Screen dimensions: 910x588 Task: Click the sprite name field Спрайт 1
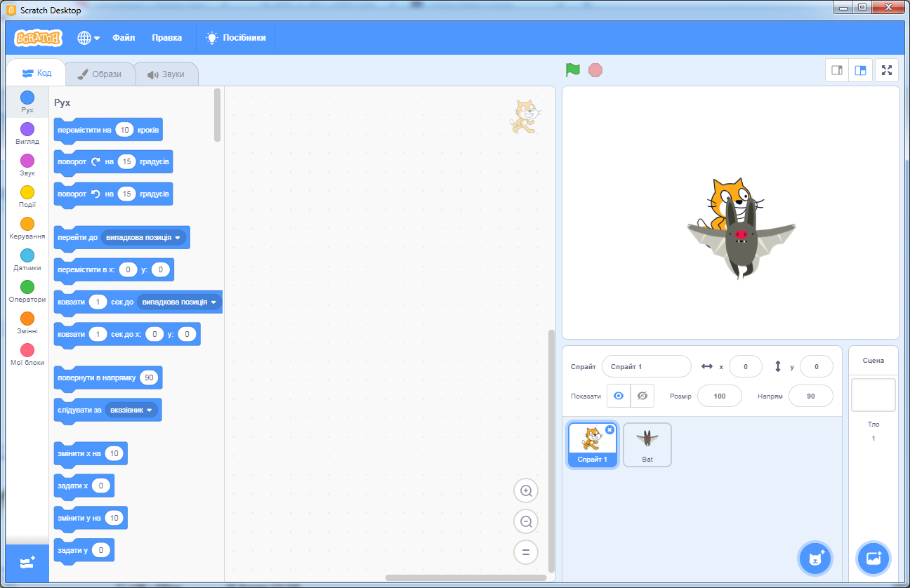click(x=647, y=366)
